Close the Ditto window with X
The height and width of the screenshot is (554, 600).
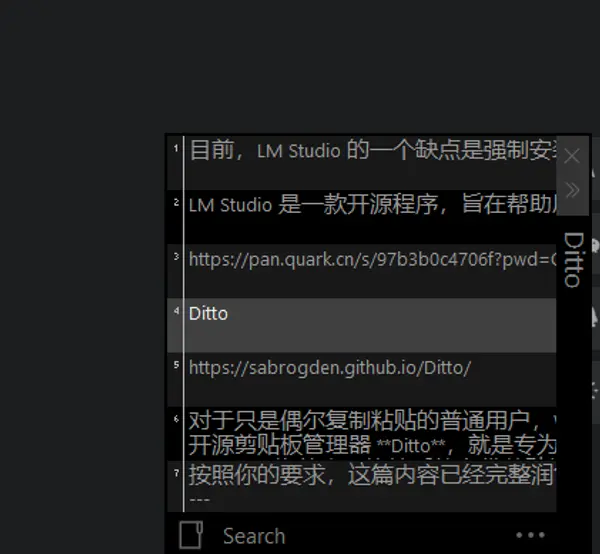pos(572,156)
